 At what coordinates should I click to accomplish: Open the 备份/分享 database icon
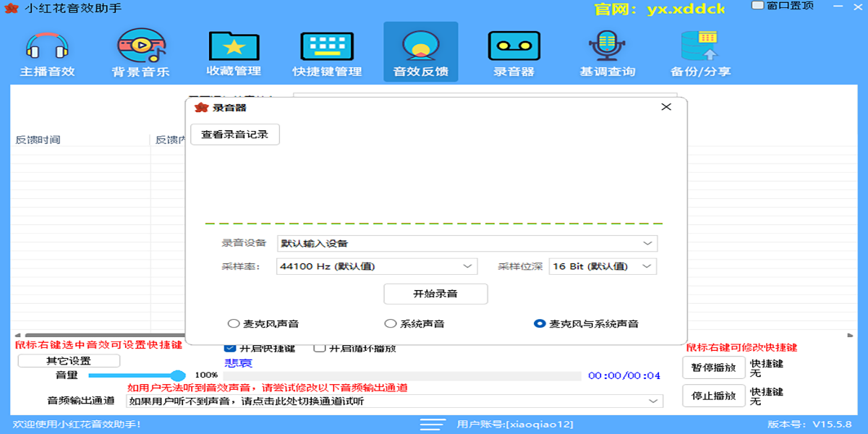click(x=699, y=46)
